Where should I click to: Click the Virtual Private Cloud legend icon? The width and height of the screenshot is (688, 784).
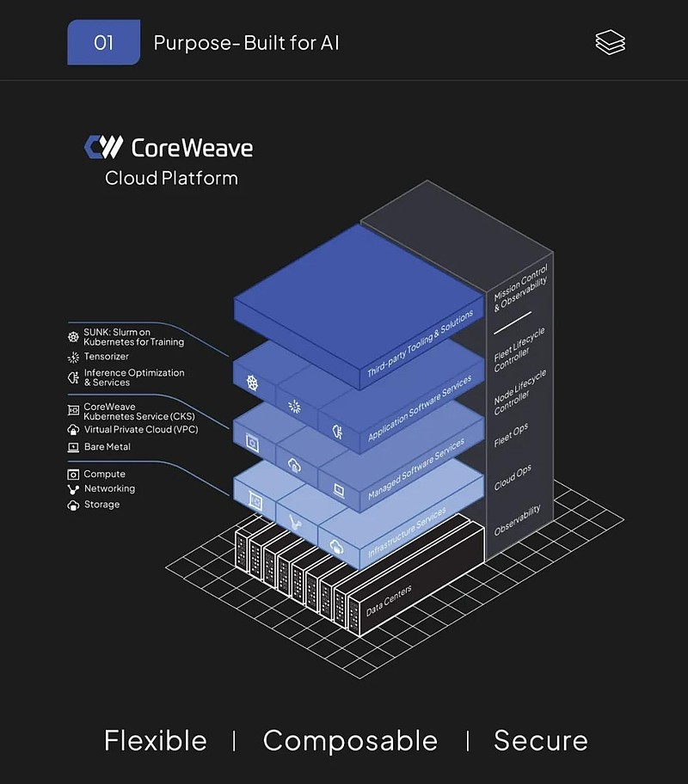pyautogui.click(x=74, y=430)
